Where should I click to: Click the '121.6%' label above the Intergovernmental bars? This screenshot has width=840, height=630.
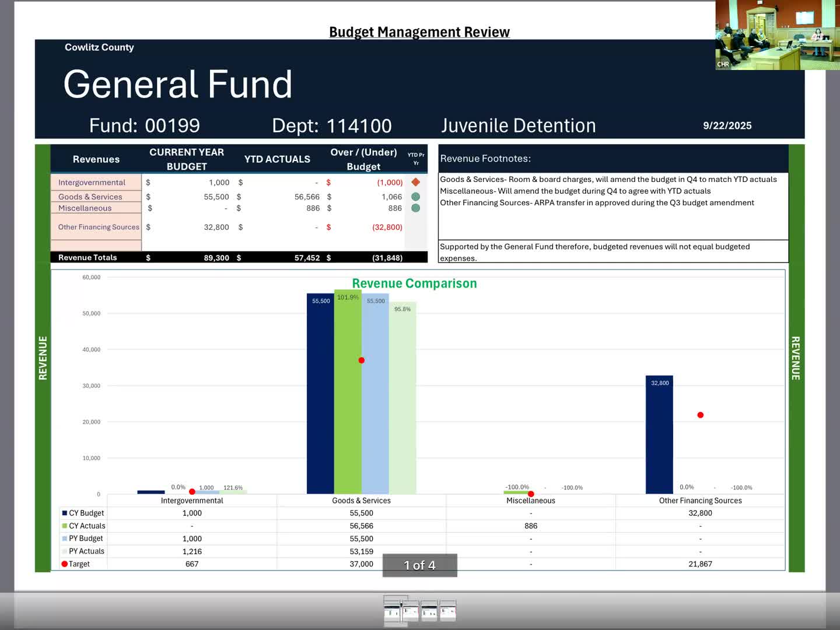[x=233, y=488]
